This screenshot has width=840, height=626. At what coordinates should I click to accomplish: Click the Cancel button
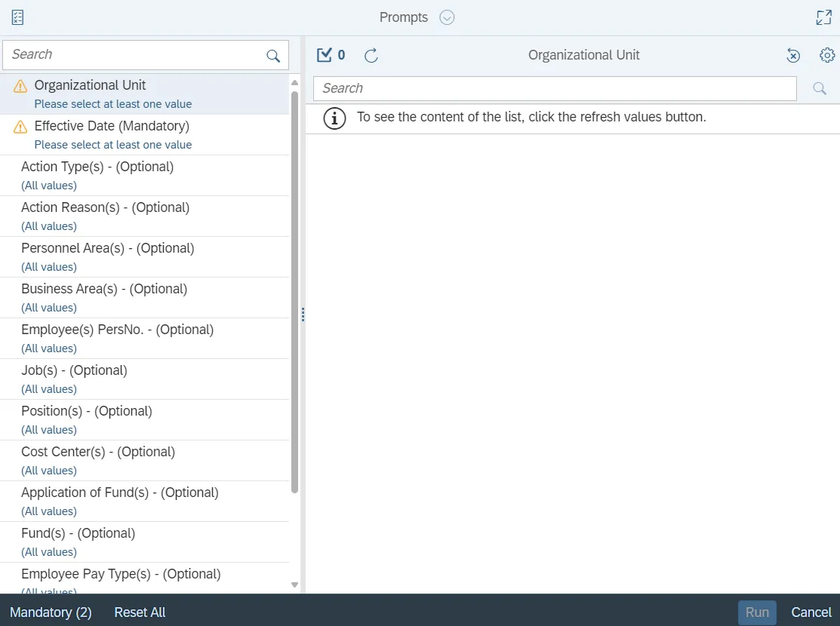pyautogui.click(x=811, y=612)
